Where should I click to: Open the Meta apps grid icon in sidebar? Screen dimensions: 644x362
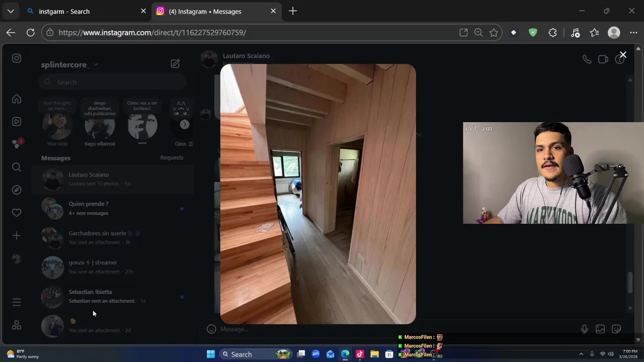17,325
